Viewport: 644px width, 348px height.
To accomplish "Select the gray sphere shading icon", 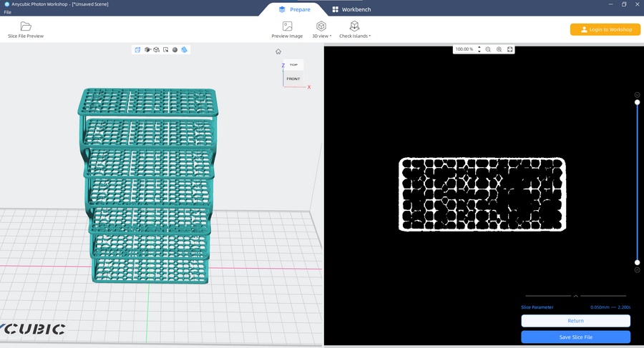I will [175, 50].
